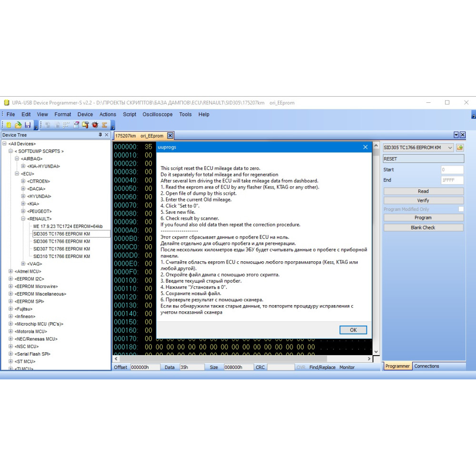Click the new device chip icon

pos(9,125)
